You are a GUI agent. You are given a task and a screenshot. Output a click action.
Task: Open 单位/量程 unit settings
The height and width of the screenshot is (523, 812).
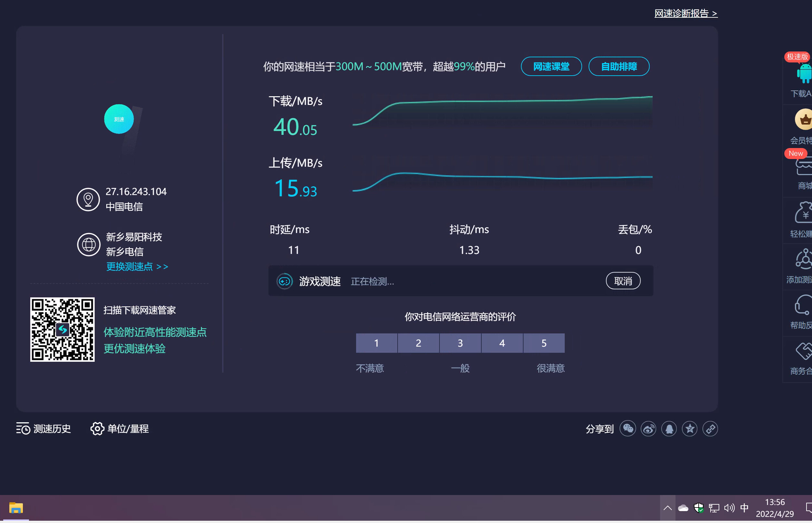coord(119,429)
